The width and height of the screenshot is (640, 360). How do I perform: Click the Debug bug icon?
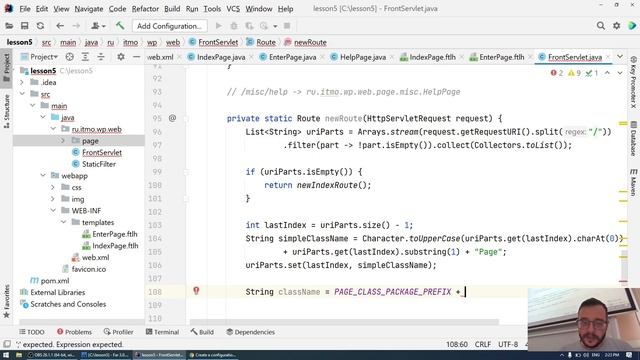(234, 26)
